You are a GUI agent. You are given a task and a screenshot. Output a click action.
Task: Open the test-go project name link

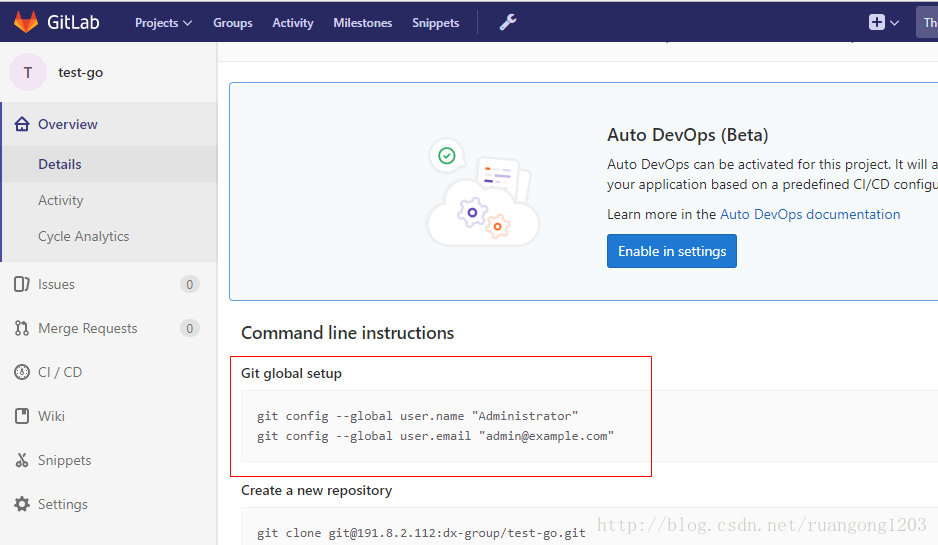coord(80,72)
